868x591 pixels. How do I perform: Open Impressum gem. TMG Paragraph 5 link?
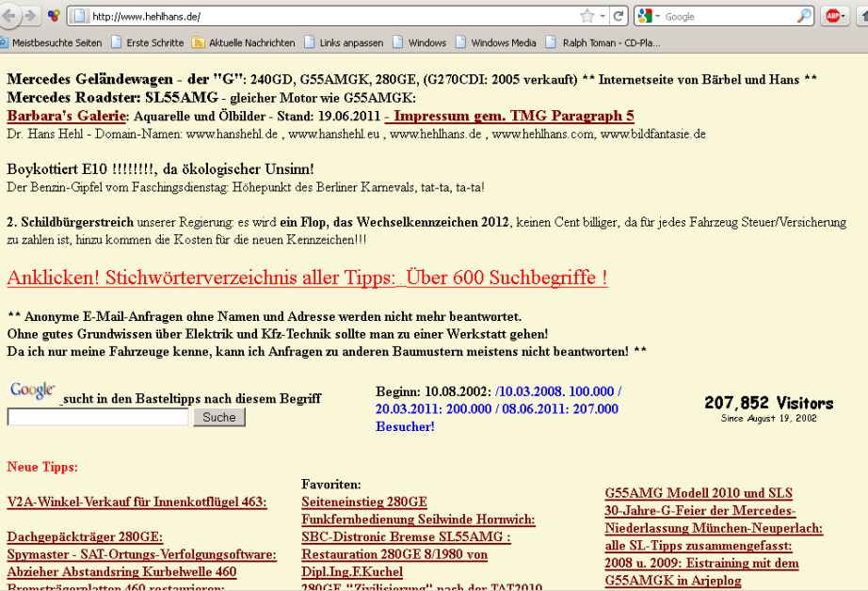pyautogui.click(x=509, y=116)
